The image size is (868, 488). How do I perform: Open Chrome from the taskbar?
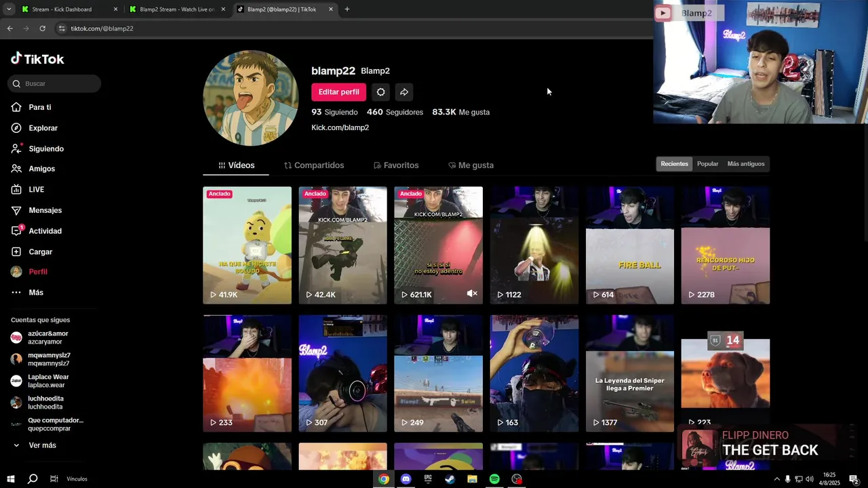coord(384,479)
